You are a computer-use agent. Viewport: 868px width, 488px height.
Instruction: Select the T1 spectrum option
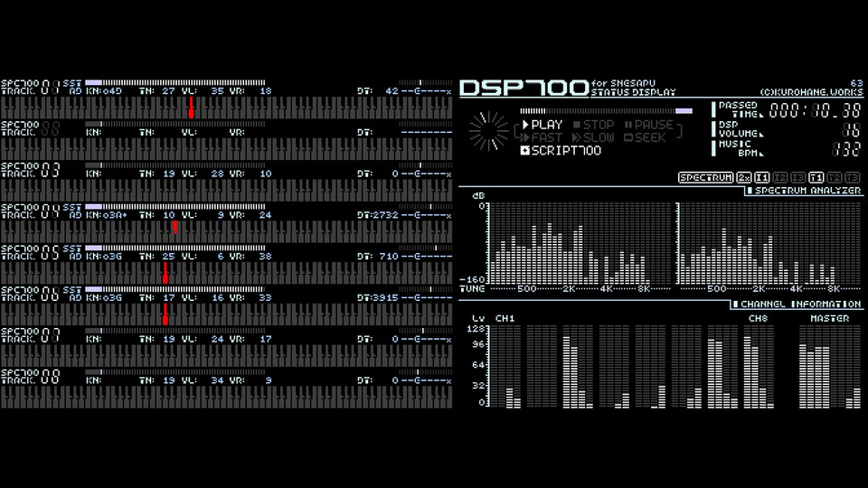click(816, 178)
